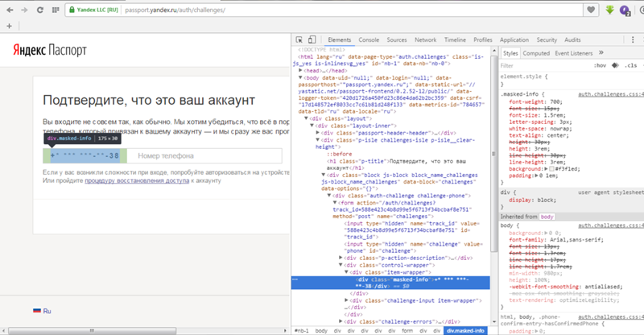
Task: Select body in the breadcrumb bar
Action: pos(321,330)
